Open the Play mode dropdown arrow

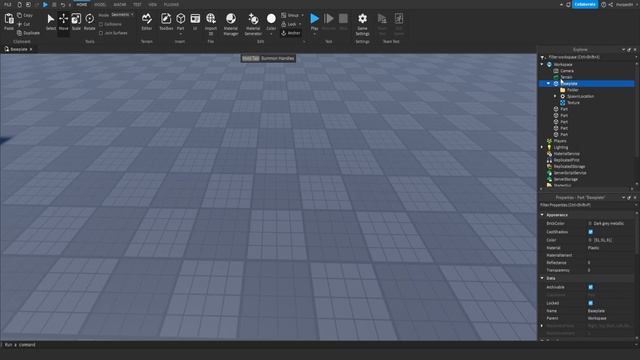[x=314, y=34]
